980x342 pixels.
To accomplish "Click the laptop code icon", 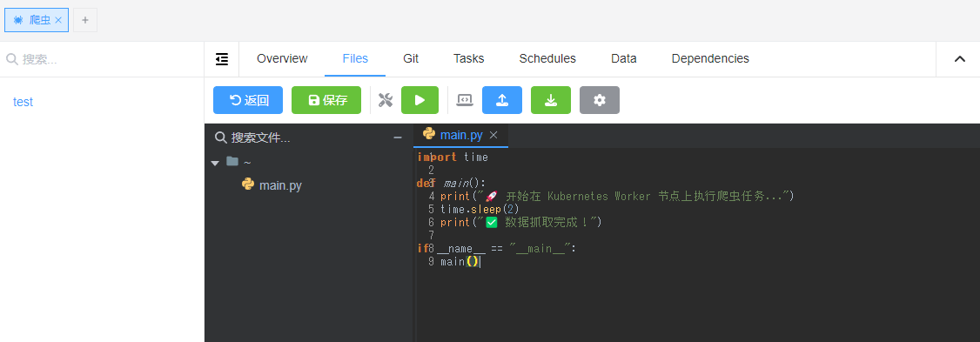I will [465, 100].
